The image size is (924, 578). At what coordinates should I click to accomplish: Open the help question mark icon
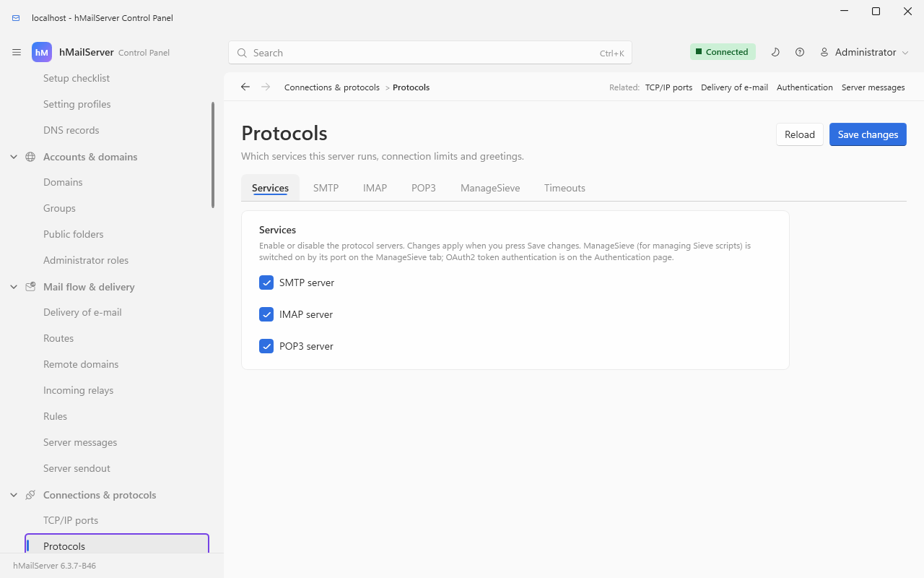pos(800,52)
